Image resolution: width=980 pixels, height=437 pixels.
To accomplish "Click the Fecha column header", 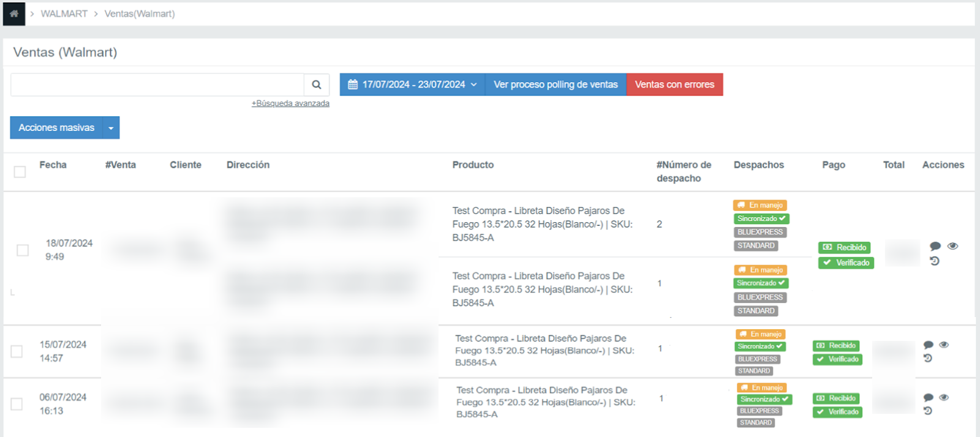I will 53,165.
